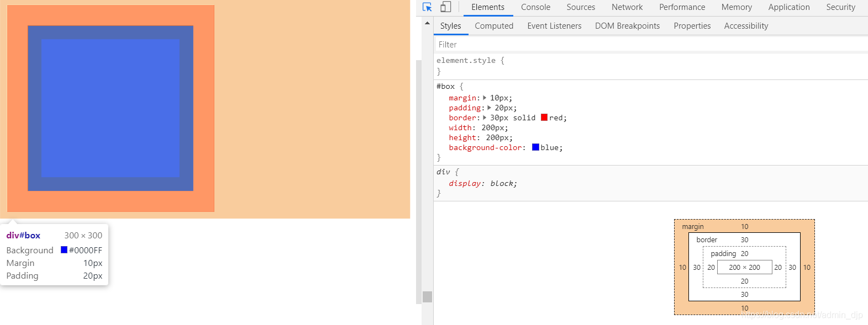Screen dimensions: 868x325
Task: Select the Styles sub-tab
Action: [450, 26]
